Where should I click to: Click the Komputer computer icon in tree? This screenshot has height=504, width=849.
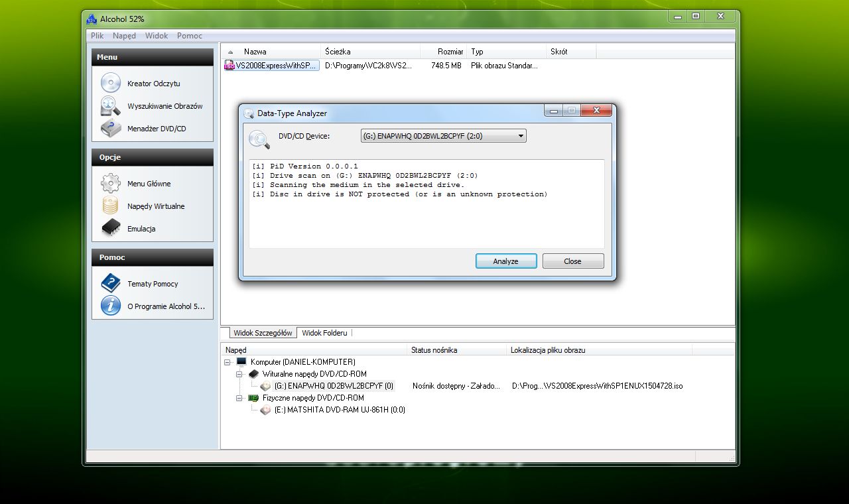(241, 362)
